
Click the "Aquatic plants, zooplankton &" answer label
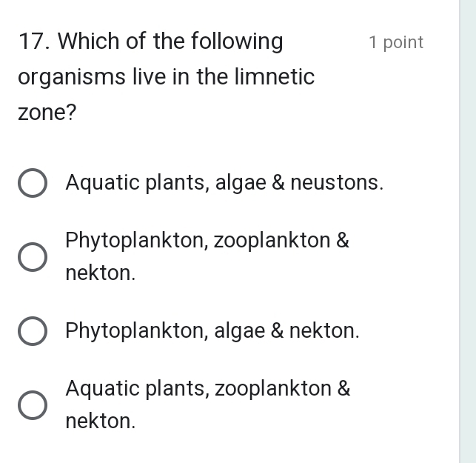207,388
